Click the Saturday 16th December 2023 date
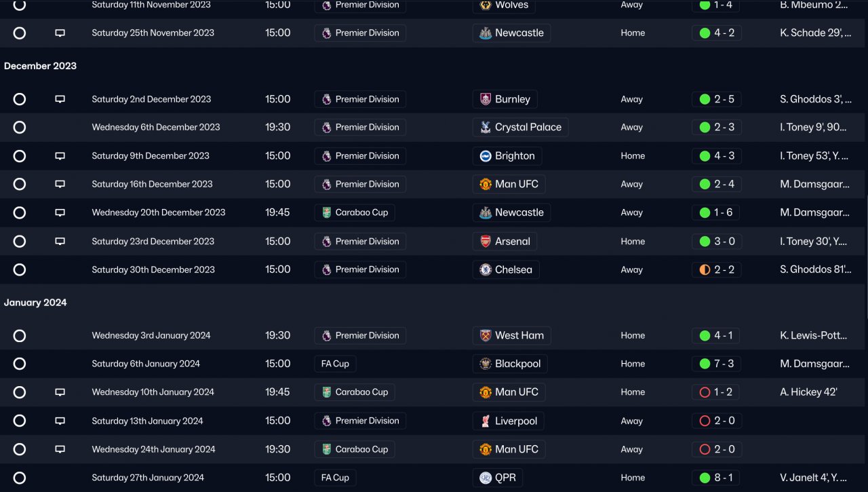 [x=152, y=184]
